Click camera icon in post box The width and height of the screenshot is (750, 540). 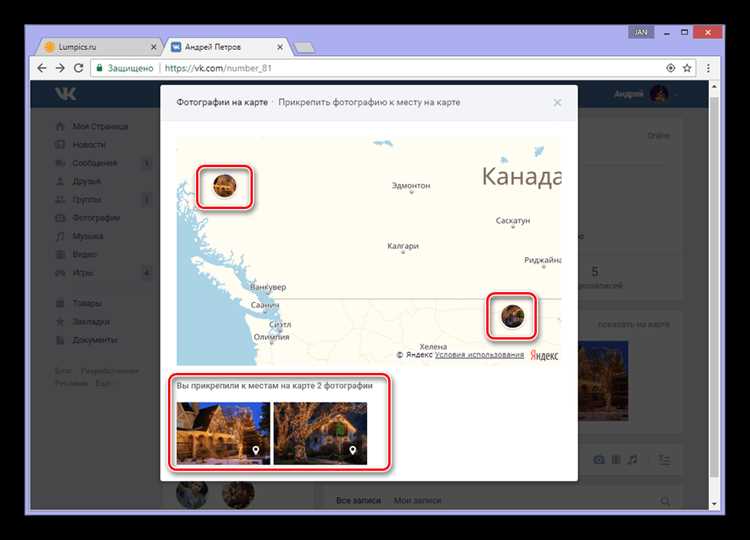coord(599,460)
